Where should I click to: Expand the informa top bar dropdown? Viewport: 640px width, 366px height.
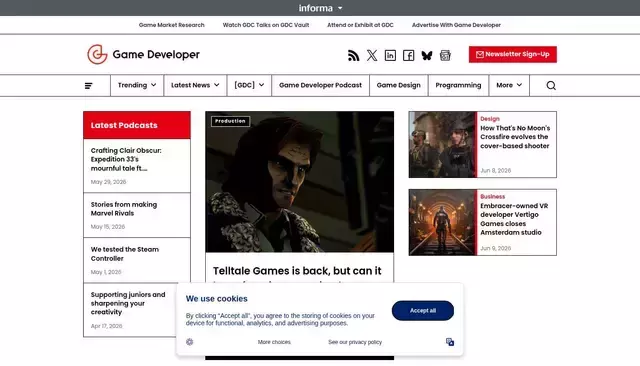coord(320,8)
